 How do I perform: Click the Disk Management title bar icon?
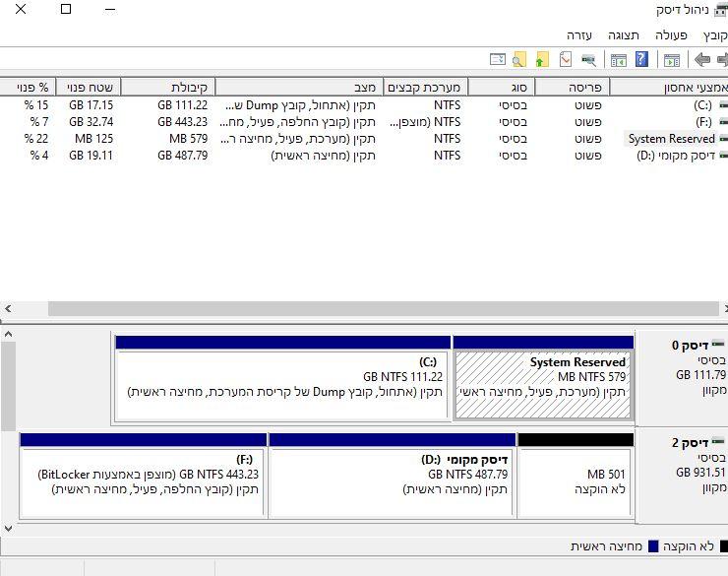720,10
